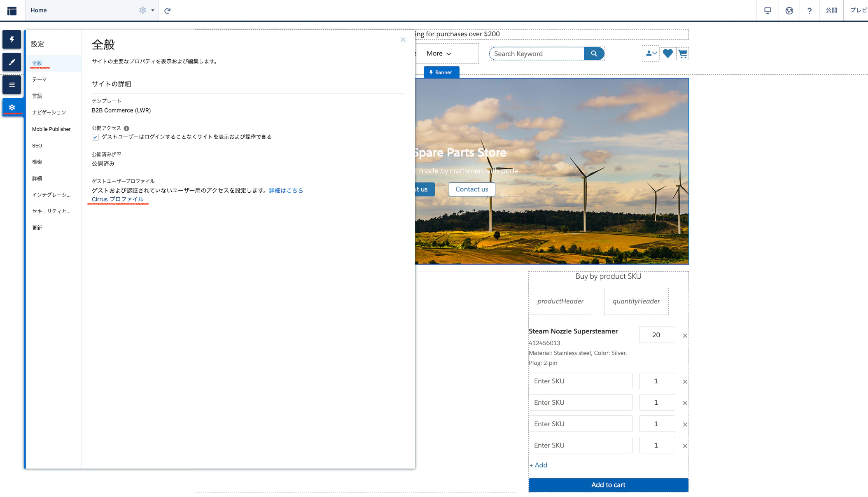This screenshot has width=868, height=497.
Task: Open the shopping cart icon
Action: coord(683,54)
